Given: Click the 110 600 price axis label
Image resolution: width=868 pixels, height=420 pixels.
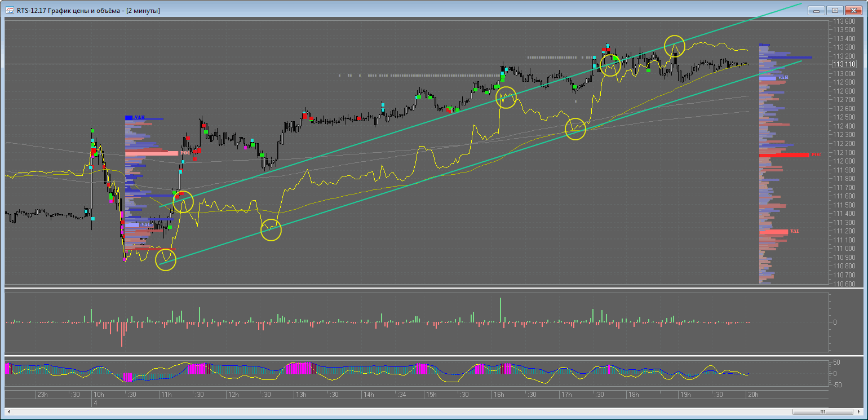Looking at the screenshot, I should pos(844,284).
